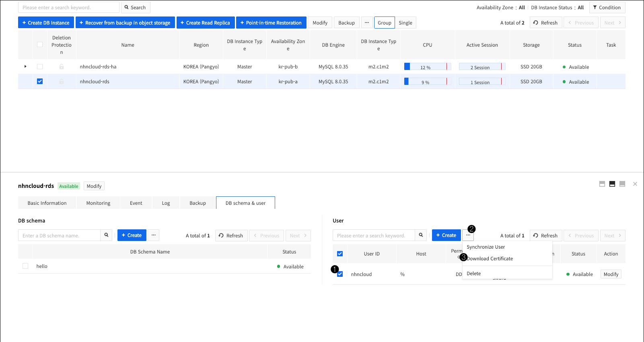Viewport: 644px width, 342px height.
Task: Select the hello schema name
Action: click(42, 266)
